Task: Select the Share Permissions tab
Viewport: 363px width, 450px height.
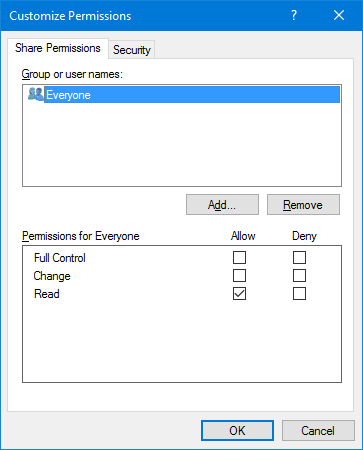Action: point(58,48)
